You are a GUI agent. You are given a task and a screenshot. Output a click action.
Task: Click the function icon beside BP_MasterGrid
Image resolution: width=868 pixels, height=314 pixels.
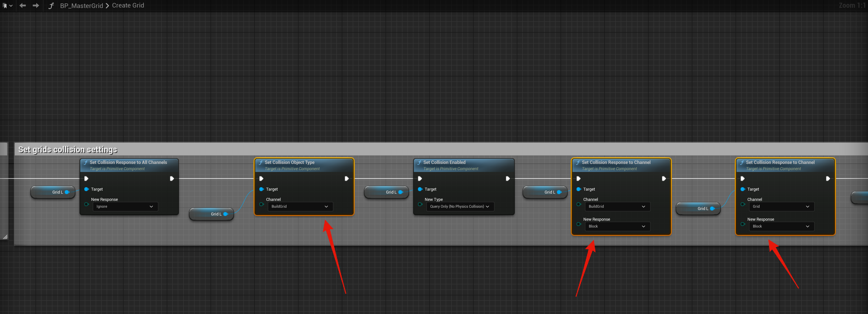pos(51,6)
